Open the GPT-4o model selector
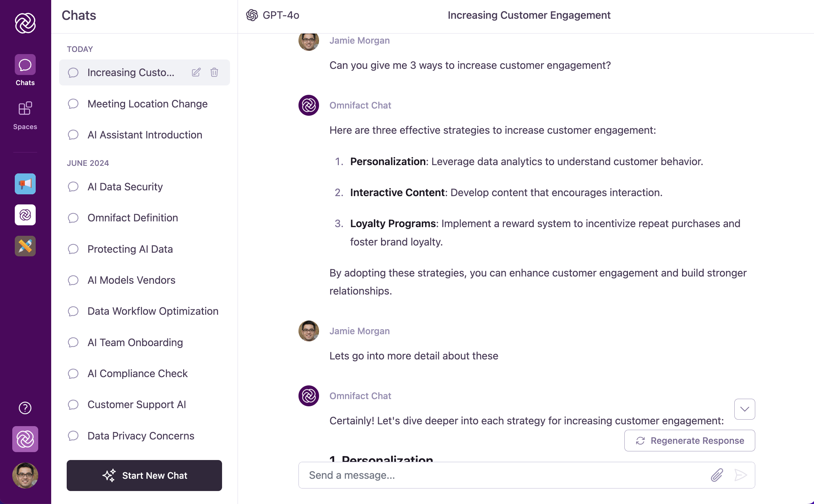Screen dimensions: 814x504 [x=273, y=15]
